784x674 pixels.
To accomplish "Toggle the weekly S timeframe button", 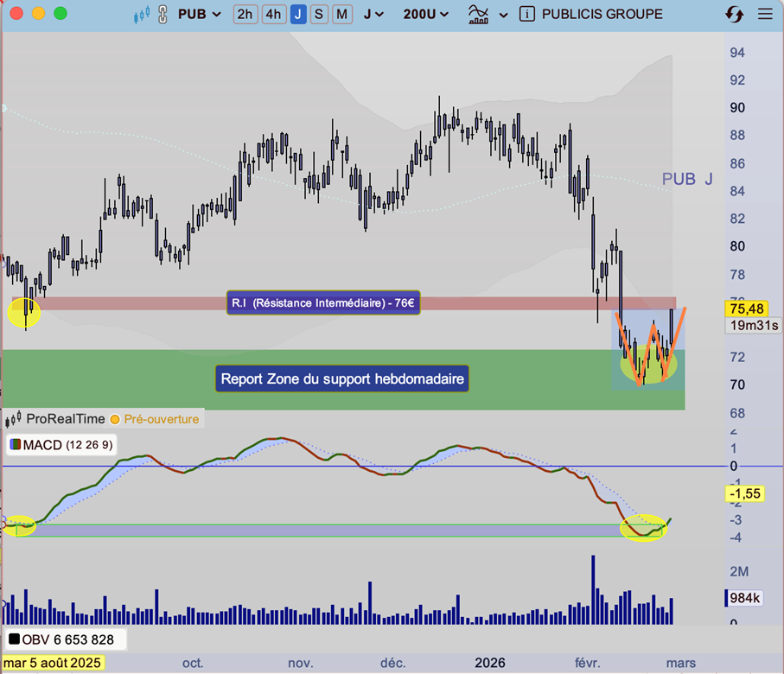I will [x=319, y=14].
